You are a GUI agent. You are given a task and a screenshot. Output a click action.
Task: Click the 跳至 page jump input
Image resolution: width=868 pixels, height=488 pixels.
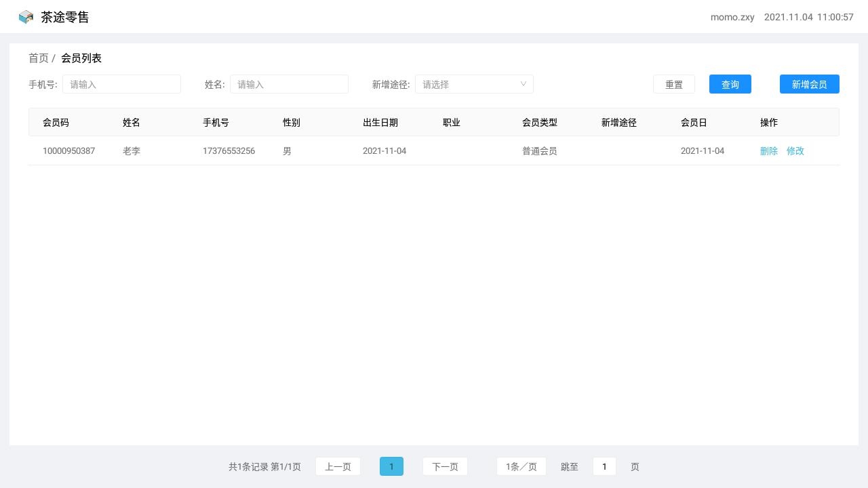pos(604,466)
